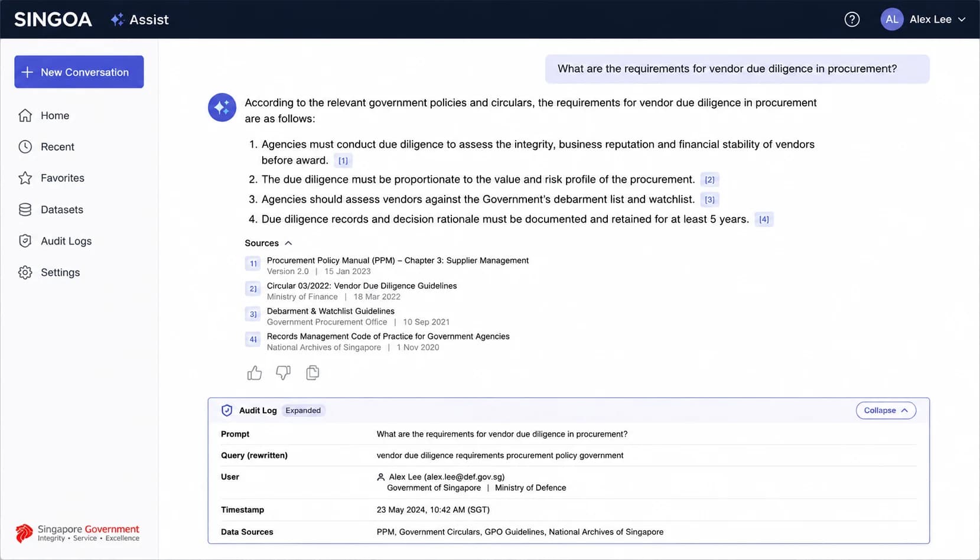980x560 pixels.
Task: Open the Recent menu item
Action: [57, 147]
